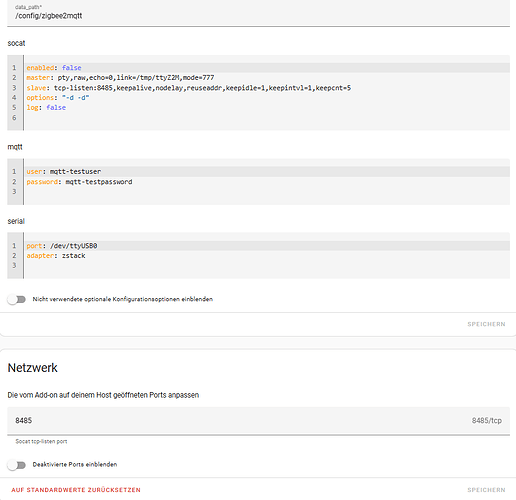Toggle 'Deaktivierte Ports einblenden' switch

pos(17,465)
